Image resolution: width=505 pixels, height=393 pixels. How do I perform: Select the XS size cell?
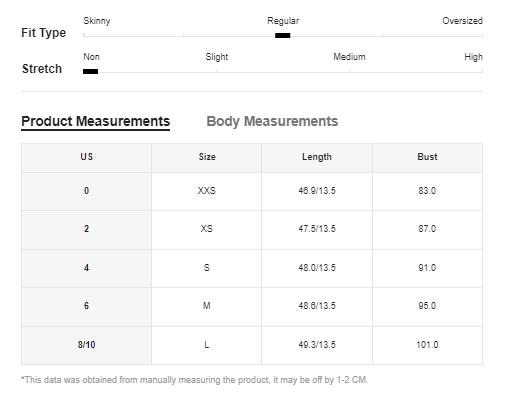click(x=207, y=229)
